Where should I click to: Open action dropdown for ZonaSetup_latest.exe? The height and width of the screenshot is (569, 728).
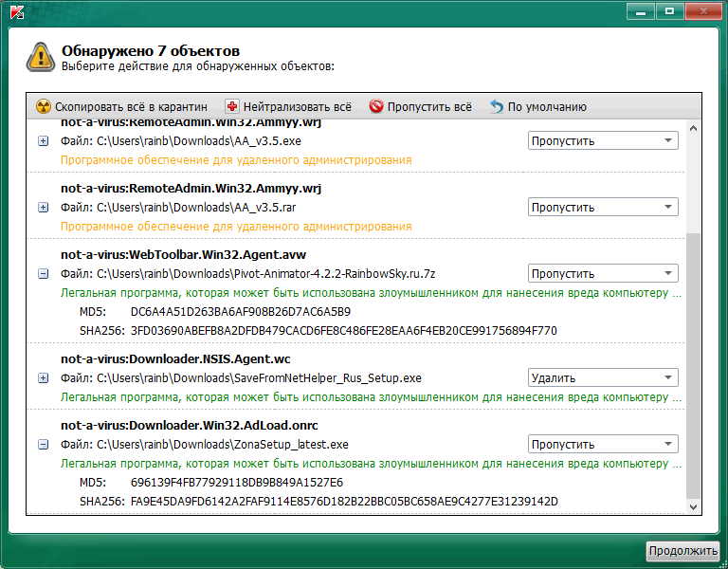coord(603,445)
